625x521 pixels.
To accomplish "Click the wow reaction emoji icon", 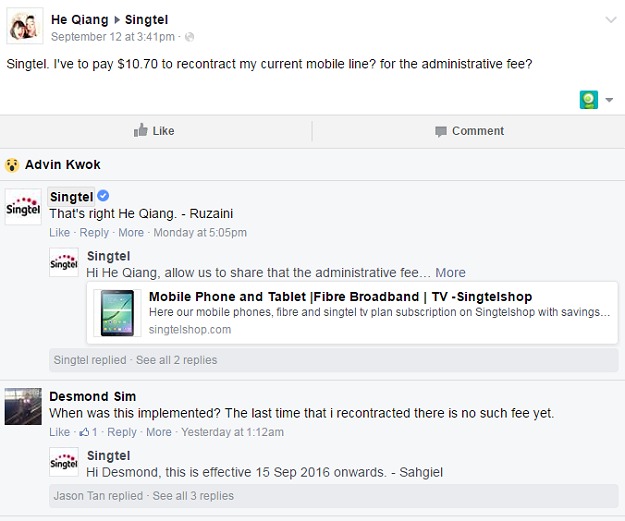I will click(x=13, y=164).
